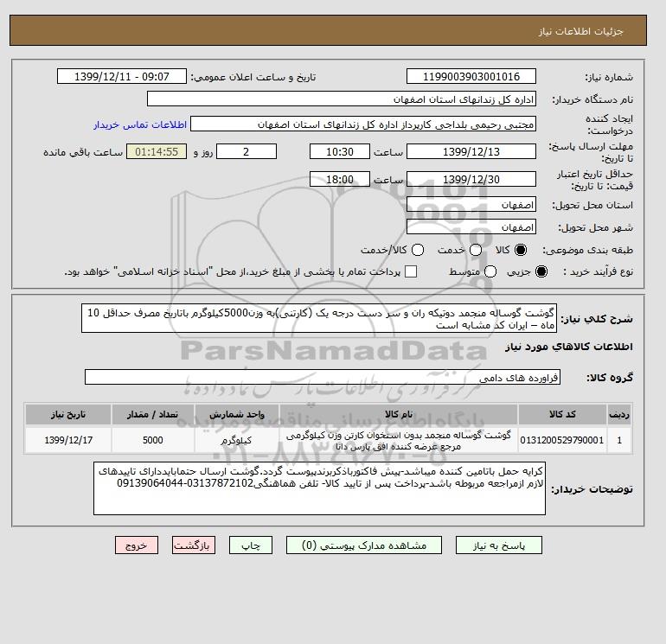Click the need date cell 1399/12/17
Screen dimensions: 666x644
pyautogui.click(x=68, y=440)
